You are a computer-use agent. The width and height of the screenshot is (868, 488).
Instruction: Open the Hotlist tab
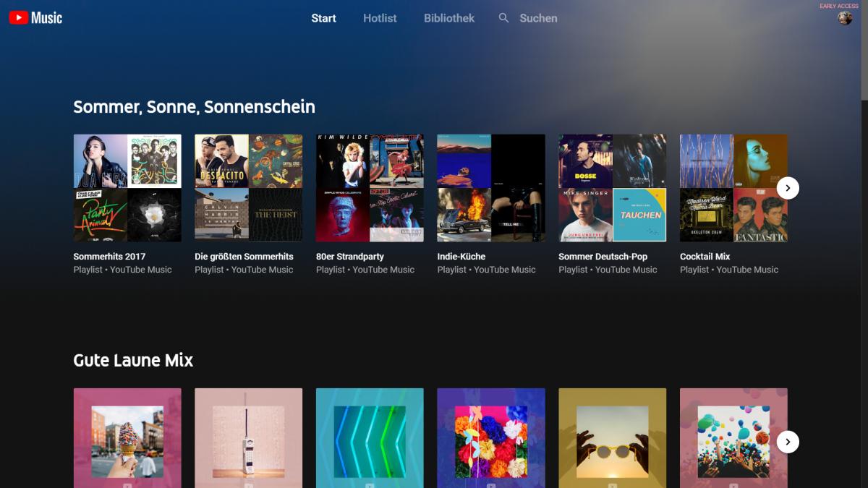pyautogui.click(x=380, y=18)
